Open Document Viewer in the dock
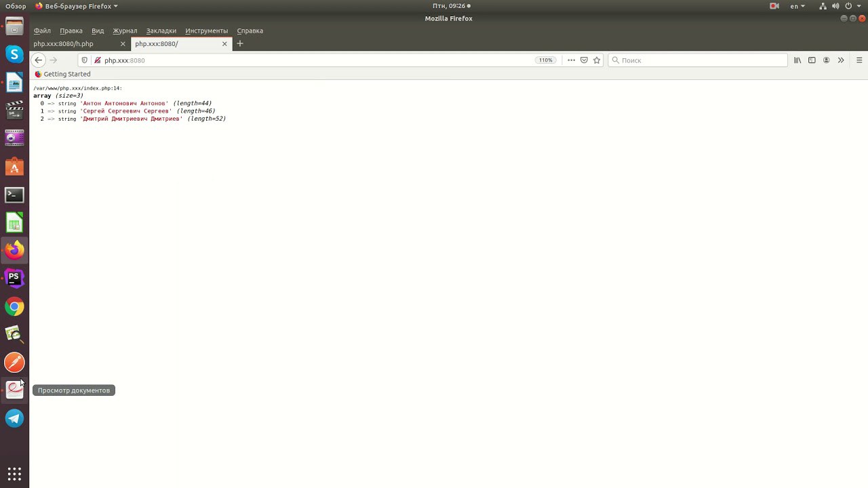 (x=14, y=390)
